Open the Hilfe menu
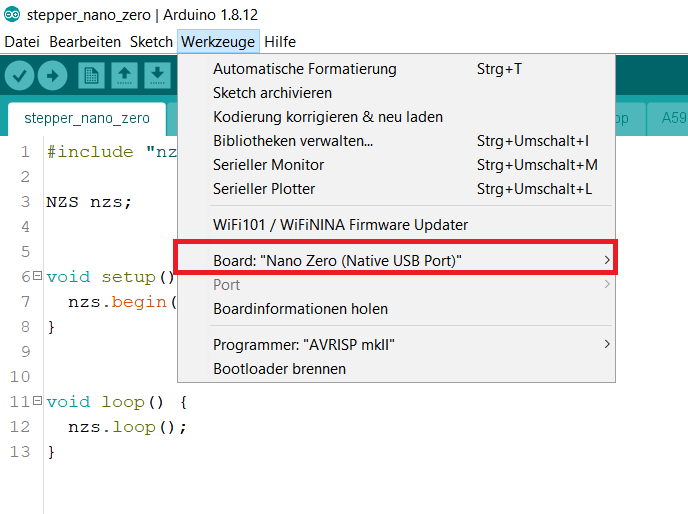Viewport: 688px width, 514px height. (280, 42)
